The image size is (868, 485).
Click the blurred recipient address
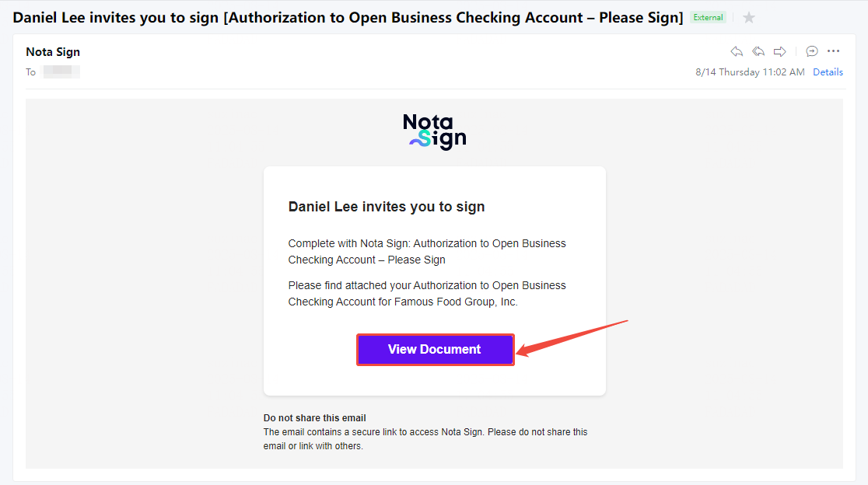click(61, 72)
